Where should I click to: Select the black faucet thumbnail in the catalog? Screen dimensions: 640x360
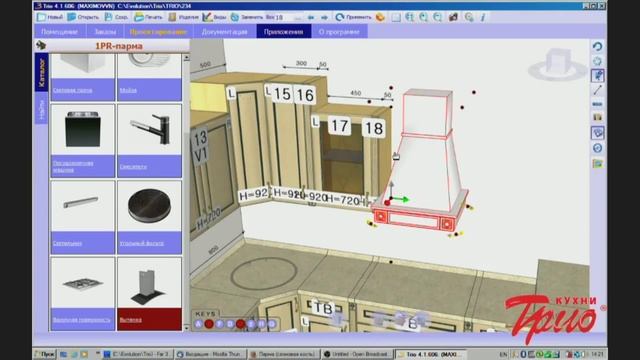149,129
